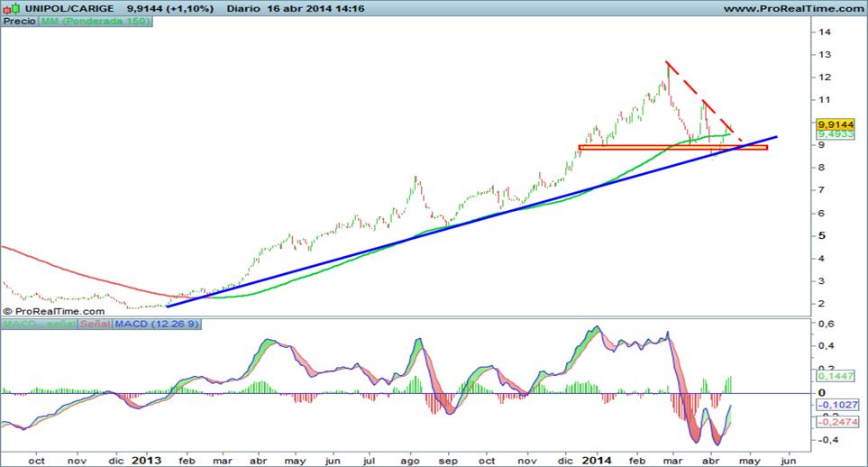868x467 pixels.
Task: Click the 7 price axis label
Action: 821,190
